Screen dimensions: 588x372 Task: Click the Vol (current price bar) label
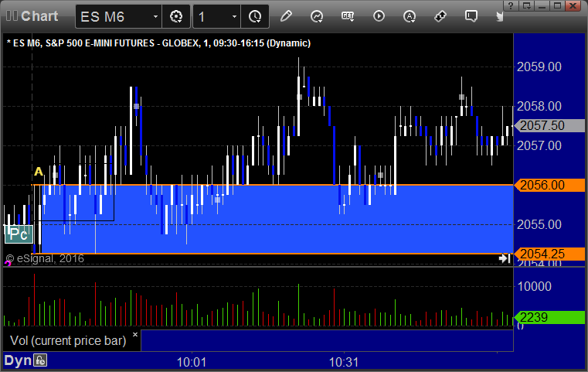pos(68,340)
